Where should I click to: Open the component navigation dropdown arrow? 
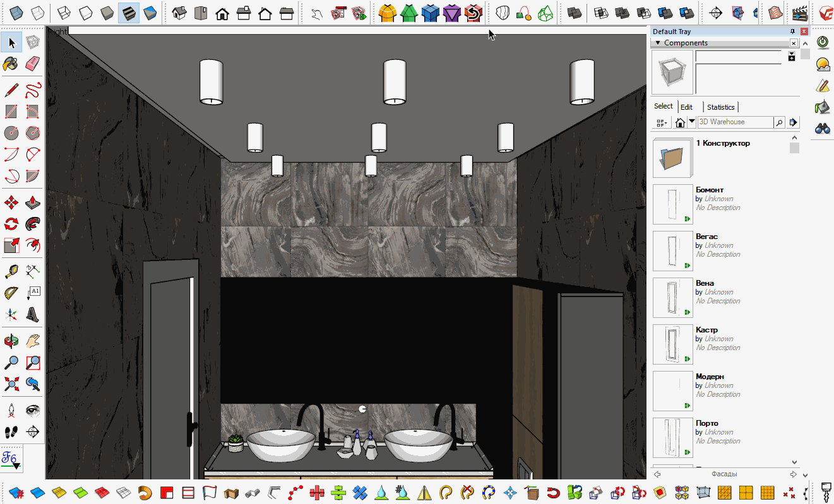[692, 122]
